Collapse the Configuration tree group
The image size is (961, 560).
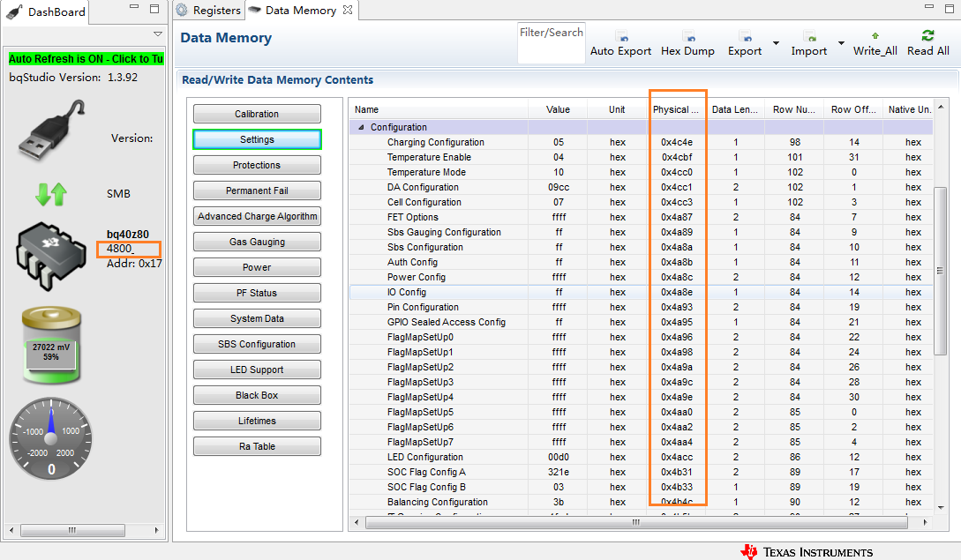tap(361, 128)
